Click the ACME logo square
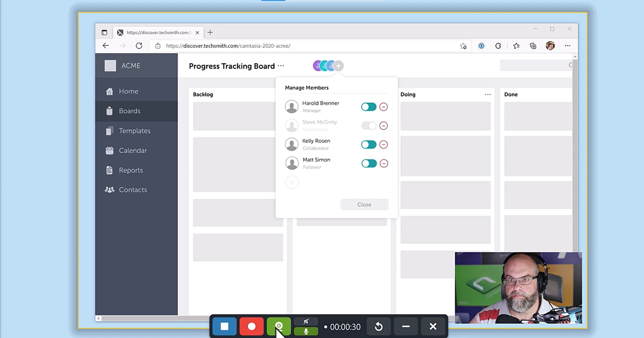This screenshot has height=338, width=644. (110, 66)
